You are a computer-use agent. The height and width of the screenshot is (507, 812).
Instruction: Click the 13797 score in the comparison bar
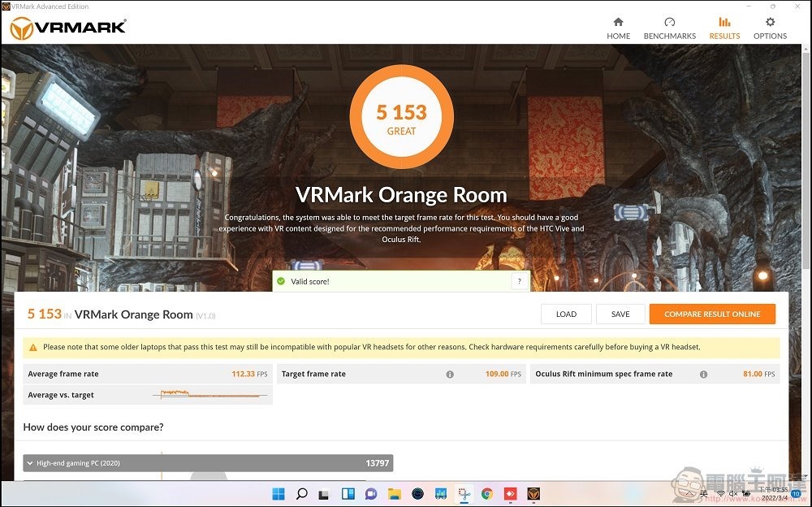[378, 463]
